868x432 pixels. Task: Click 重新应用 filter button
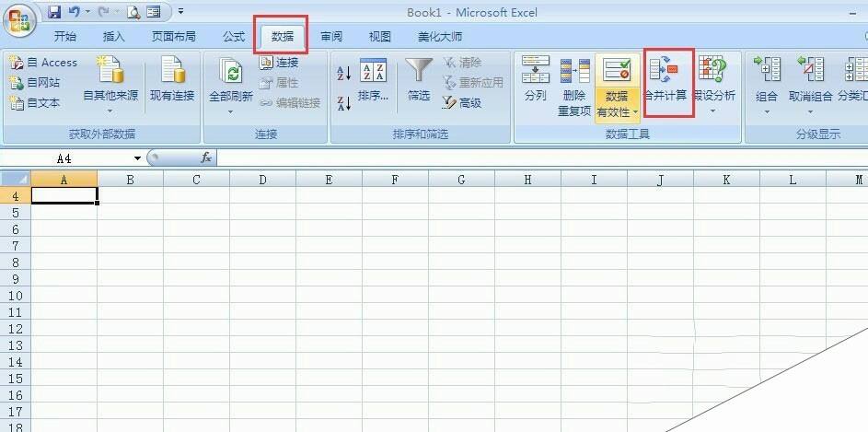point(473,83)
